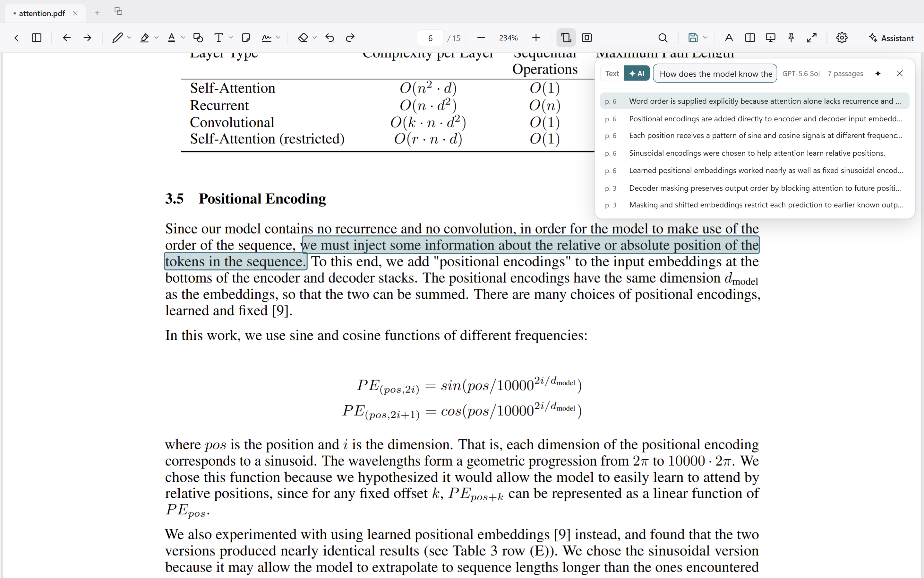Select the sticky note tool
The width and height of the screenshot is (924, 578).
tap(246, 38)
